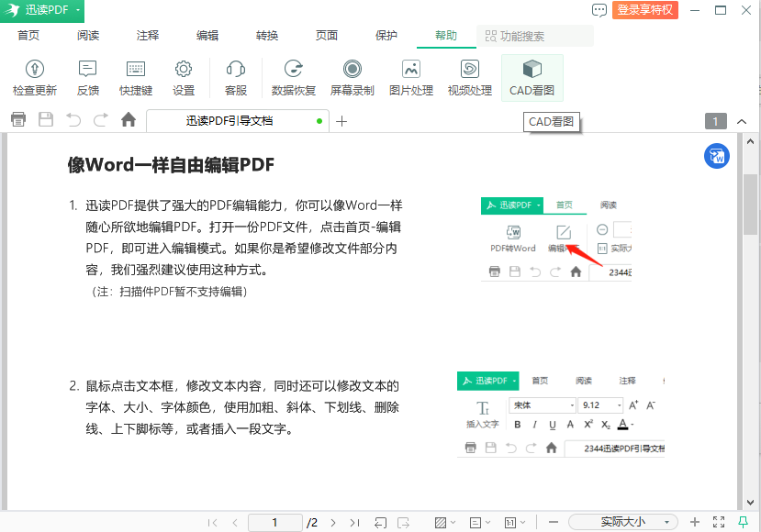Zoom out with the minus button
Screen dimensions: 761x532
click(554, 522)
